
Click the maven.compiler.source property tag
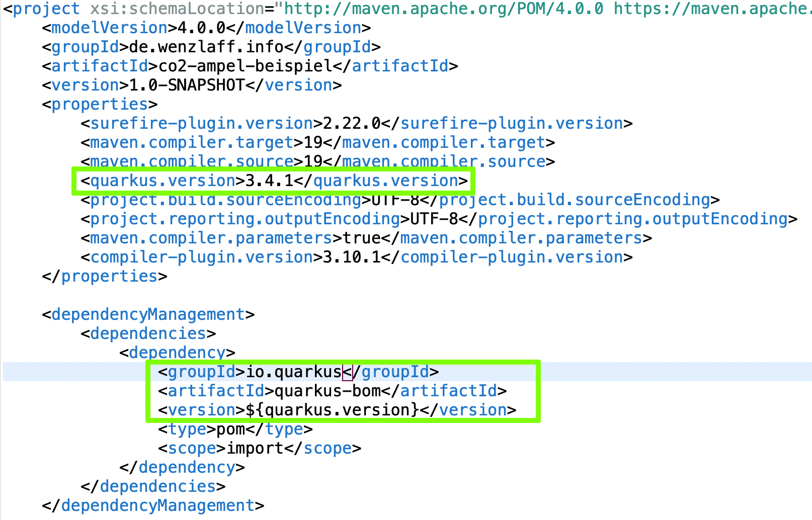186,161
